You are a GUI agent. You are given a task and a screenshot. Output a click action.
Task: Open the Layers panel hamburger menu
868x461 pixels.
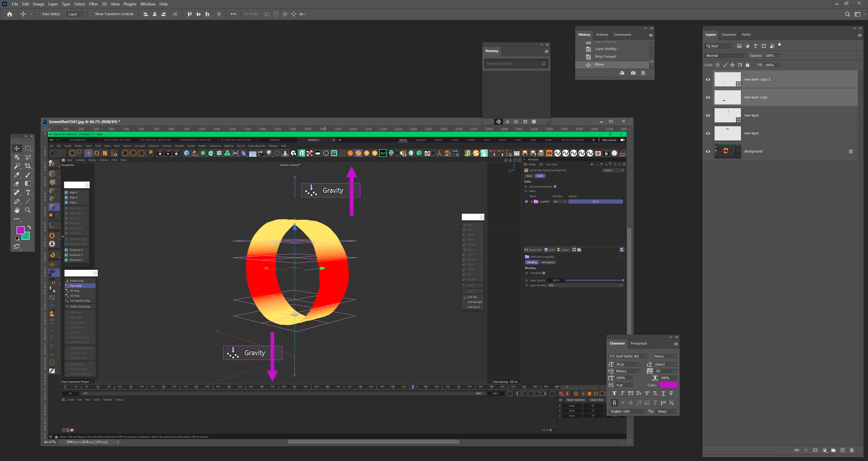pyautogui.click(x=860, y=35)
